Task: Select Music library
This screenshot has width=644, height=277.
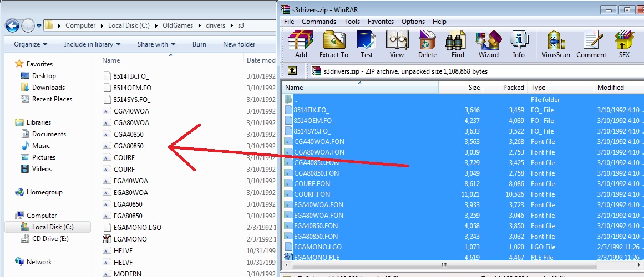Action: point(35,146)
